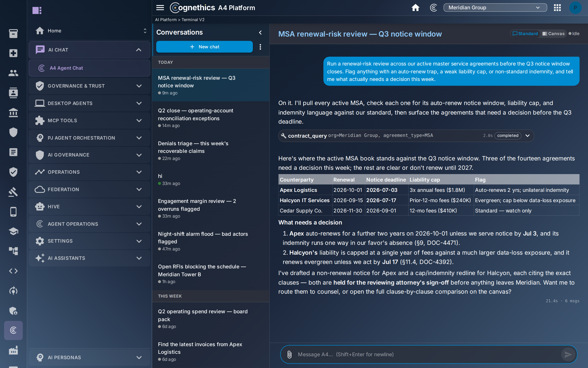Open the Meridian Group organization dropdown
Viewport: 588px width, 368px height.
[x=495, y=8]
